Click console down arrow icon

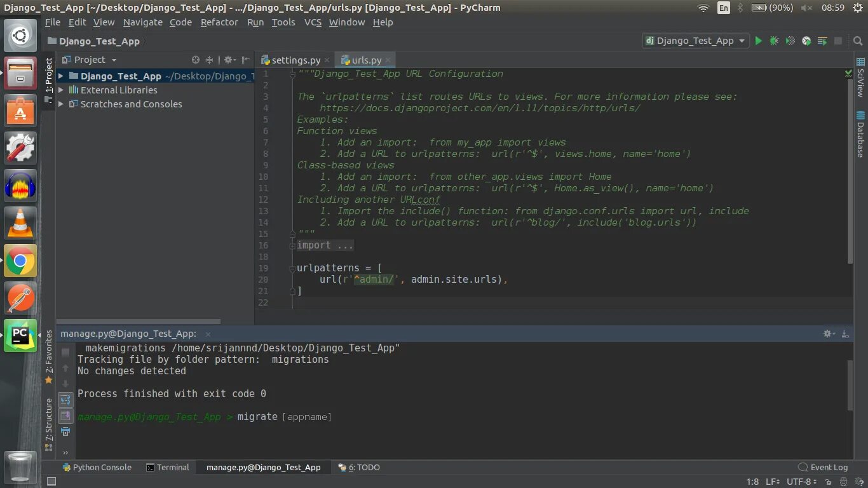tap(65, 384)
